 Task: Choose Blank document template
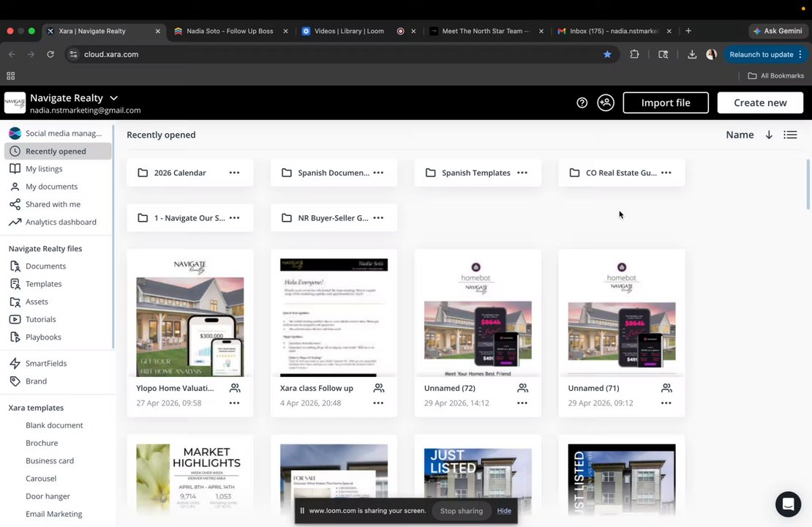(54, 425)
